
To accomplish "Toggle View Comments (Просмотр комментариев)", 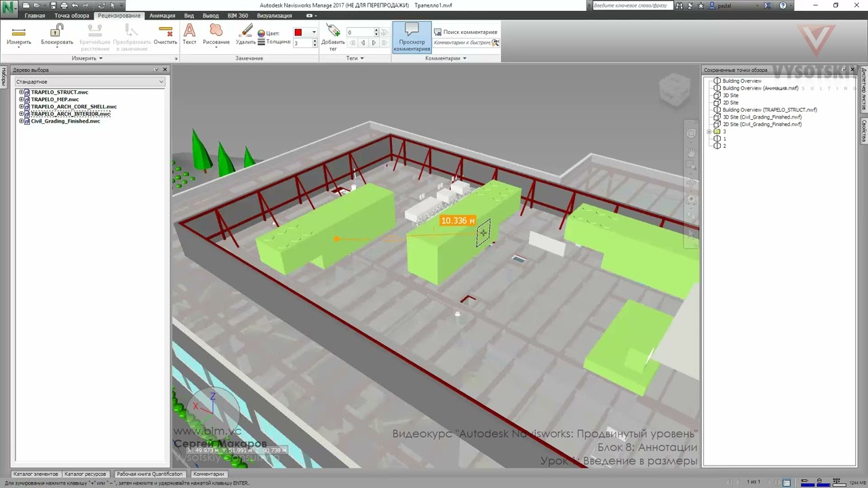I will tap(412, 37).
